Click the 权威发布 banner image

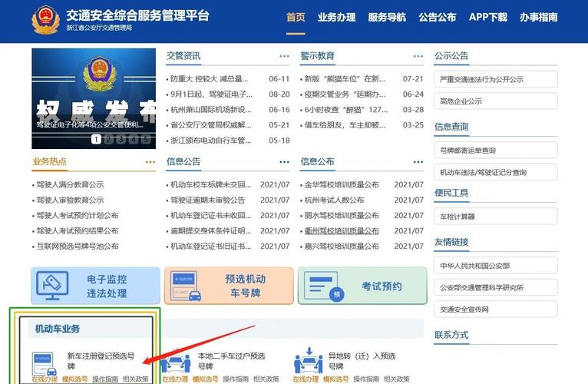[x=94, y=98]
